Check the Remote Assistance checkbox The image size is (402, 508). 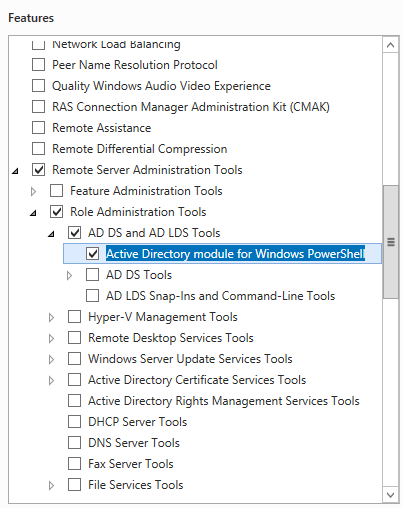[38, 128]
